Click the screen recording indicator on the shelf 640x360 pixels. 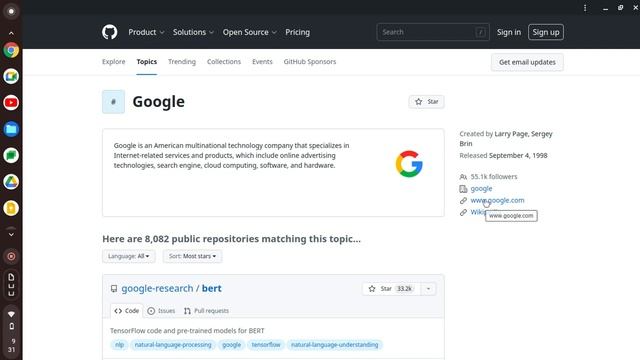click(11, 256)
